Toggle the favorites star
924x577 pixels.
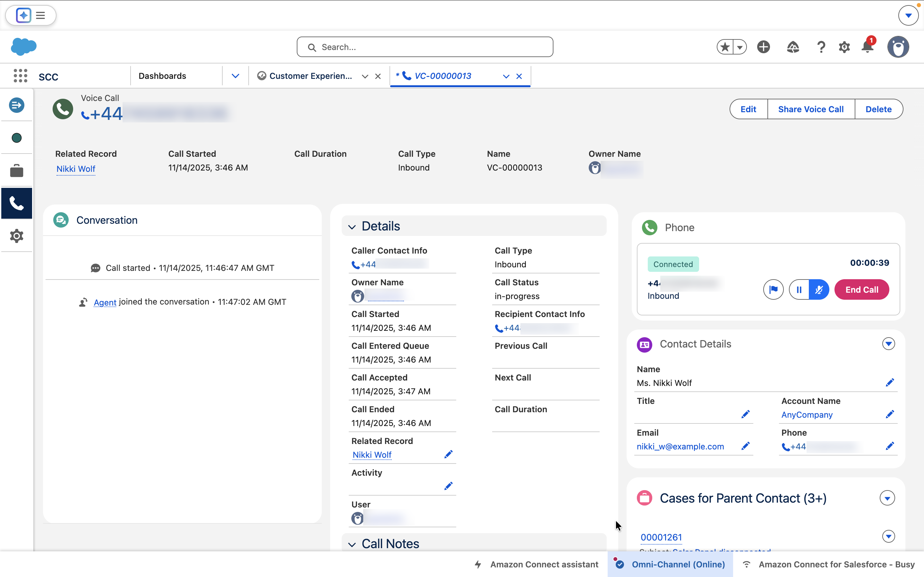(725, 47)
